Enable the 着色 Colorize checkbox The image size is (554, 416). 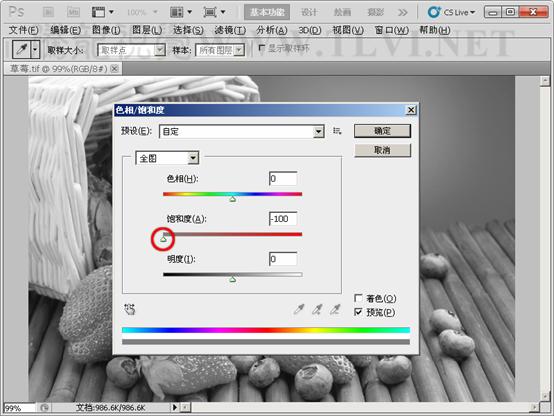(358, 298)
